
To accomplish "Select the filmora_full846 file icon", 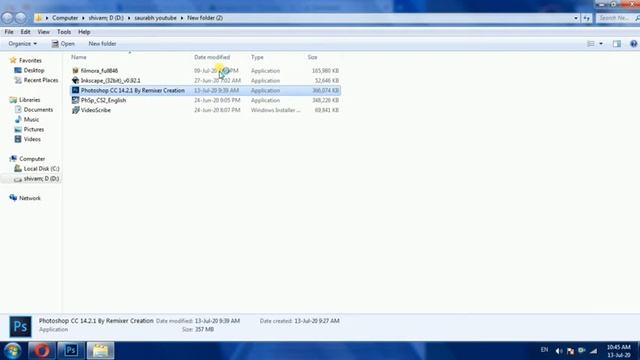I will (x=75, y=71).
